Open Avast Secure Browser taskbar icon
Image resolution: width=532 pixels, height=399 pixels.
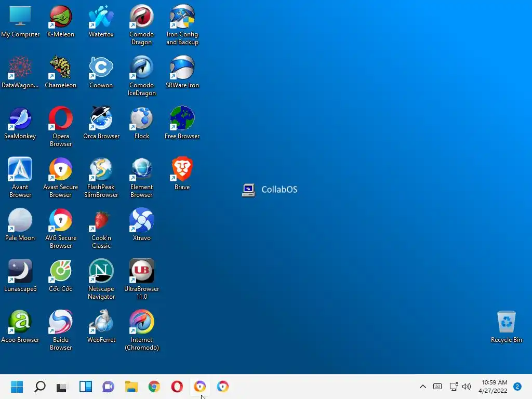coord(200,387)
